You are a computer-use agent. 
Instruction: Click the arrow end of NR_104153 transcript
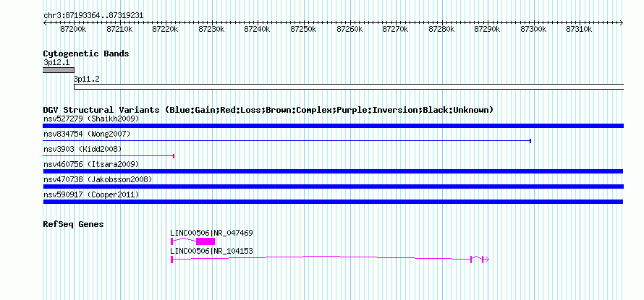click(487, 259)
